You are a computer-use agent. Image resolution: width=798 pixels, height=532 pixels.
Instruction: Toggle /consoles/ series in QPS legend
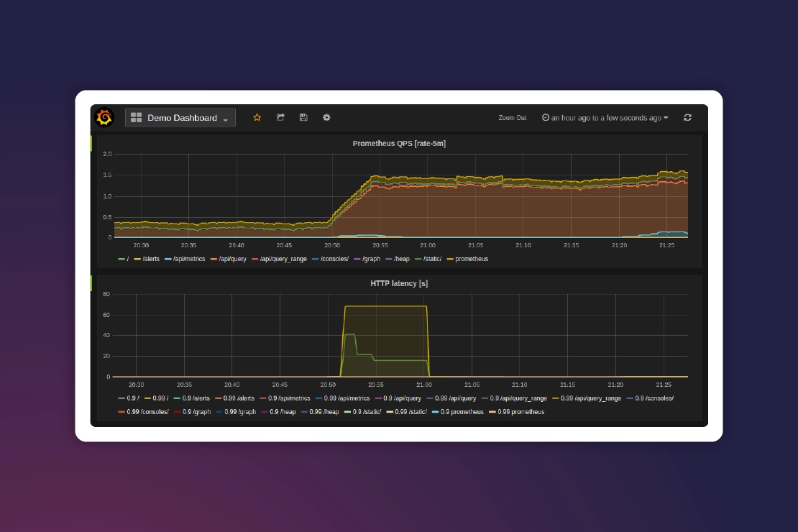coord(330,259)
